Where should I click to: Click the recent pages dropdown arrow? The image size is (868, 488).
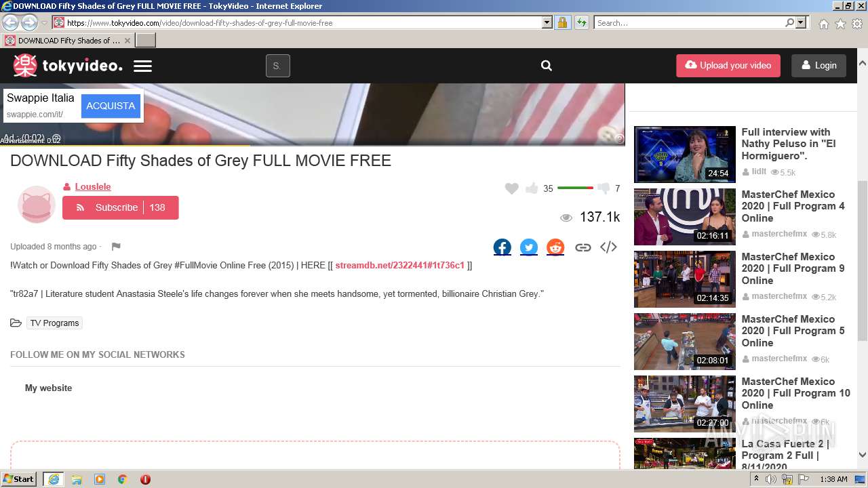[x=44, y=23]
